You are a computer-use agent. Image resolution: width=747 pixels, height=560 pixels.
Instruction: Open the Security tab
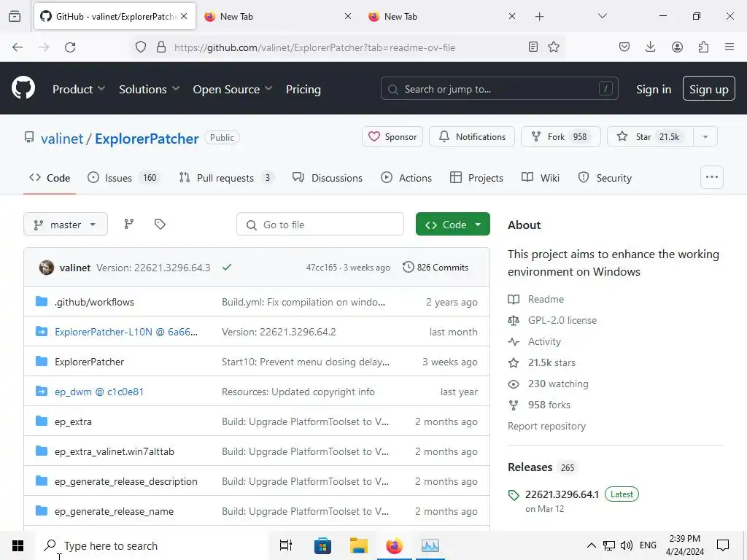[605, 178]
